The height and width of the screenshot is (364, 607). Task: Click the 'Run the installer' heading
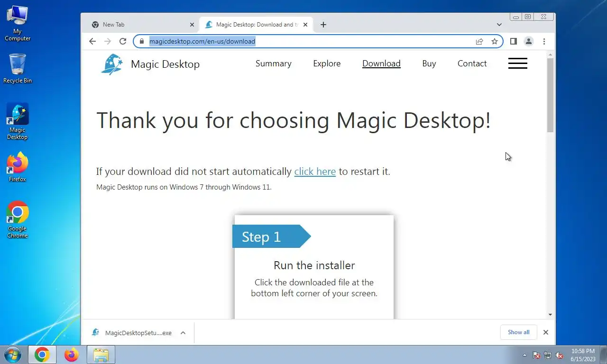314,265
